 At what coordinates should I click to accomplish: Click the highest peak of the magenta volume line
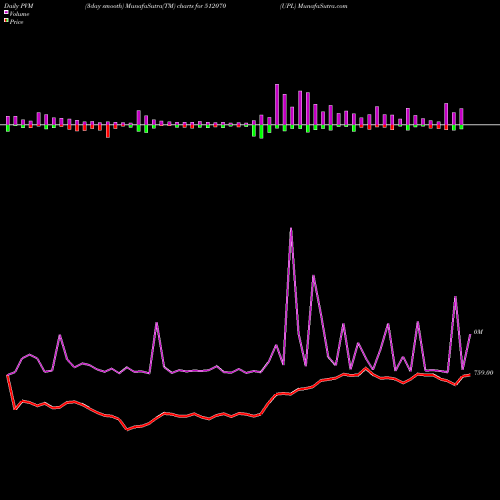click(x=291, y=229)
